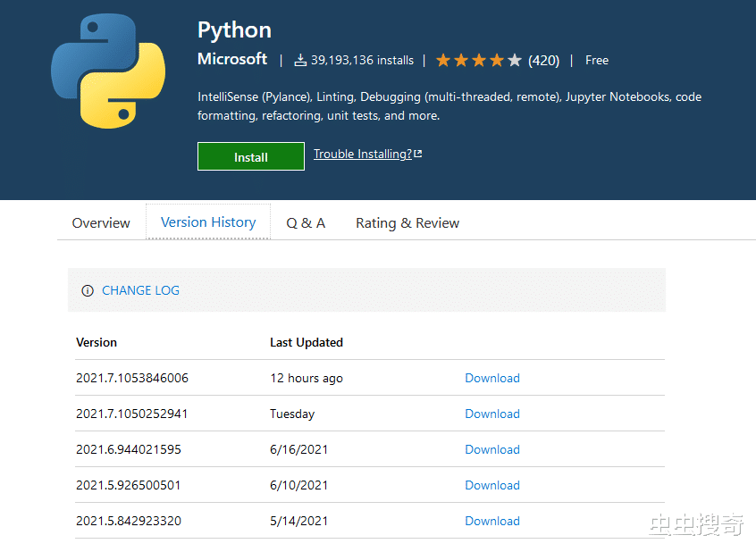
Task: Click the external link icon beside Trouble Installing
Action: click(x=418, y=154)
